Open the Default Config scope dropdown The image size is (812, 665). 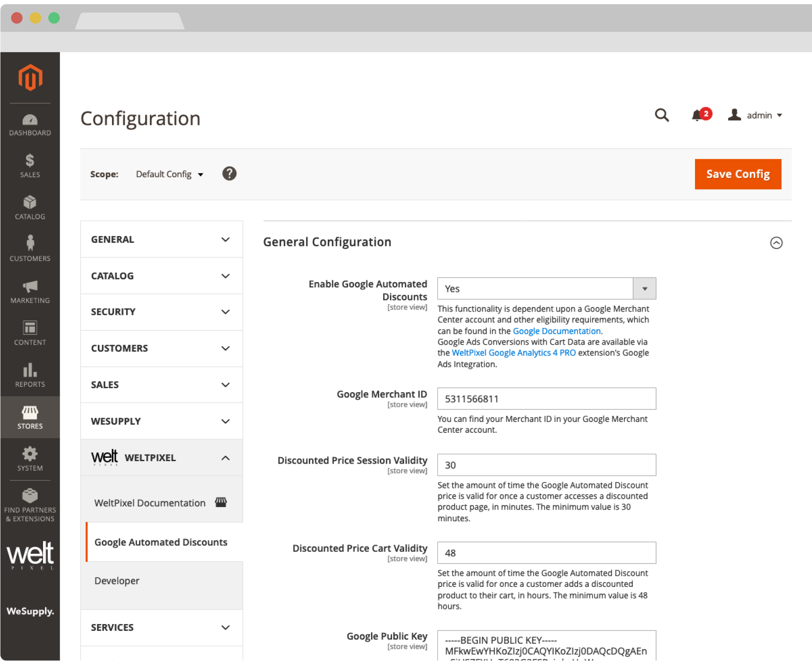(169, 174)
